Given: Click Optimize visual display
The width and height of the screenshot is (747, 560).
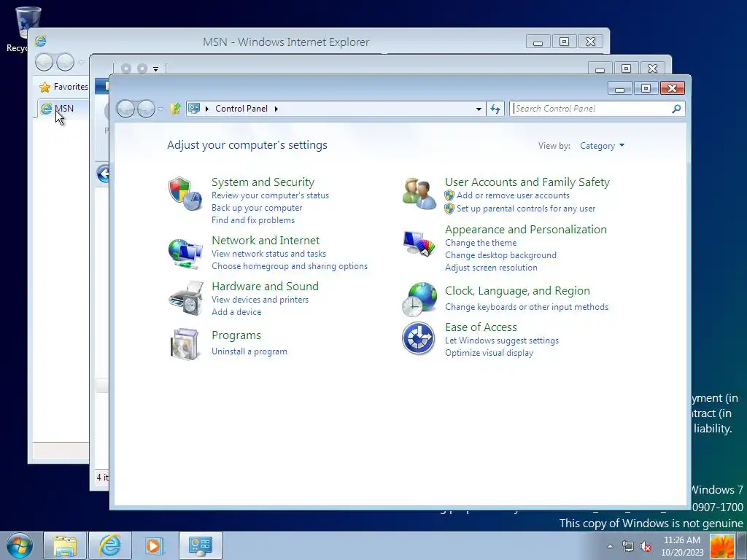Looking at the screenshot, I should [489, 353].
